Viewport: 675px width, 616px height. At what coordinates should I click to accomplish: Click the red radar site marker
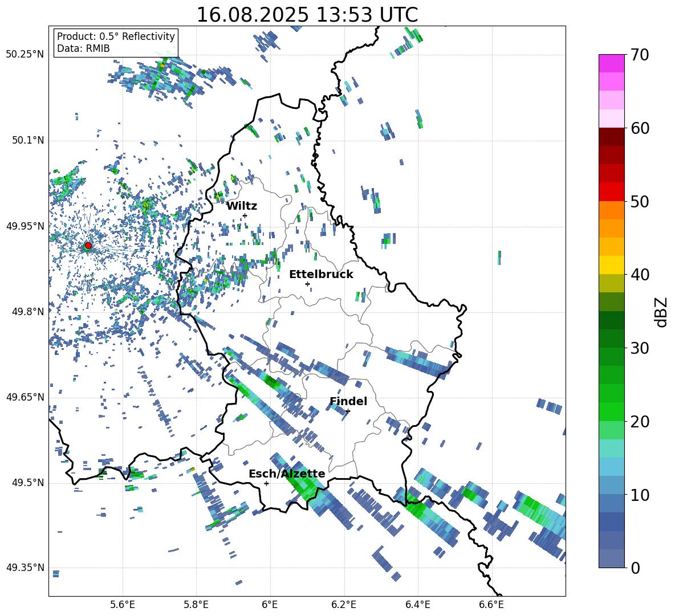[88, 246]
